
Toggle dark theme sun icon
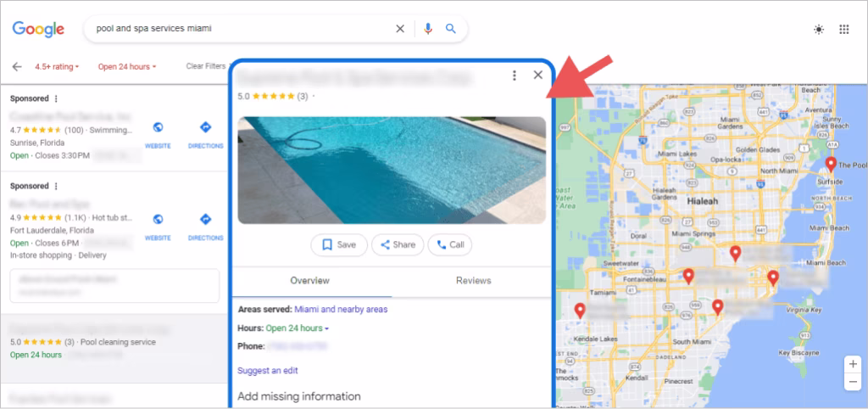tap(819, 30)
